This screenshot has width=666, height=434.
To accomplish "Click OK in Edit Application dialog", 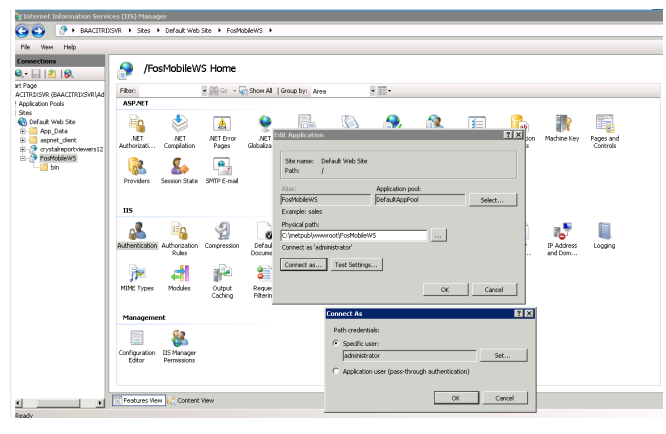I will [x=446, y=290].
